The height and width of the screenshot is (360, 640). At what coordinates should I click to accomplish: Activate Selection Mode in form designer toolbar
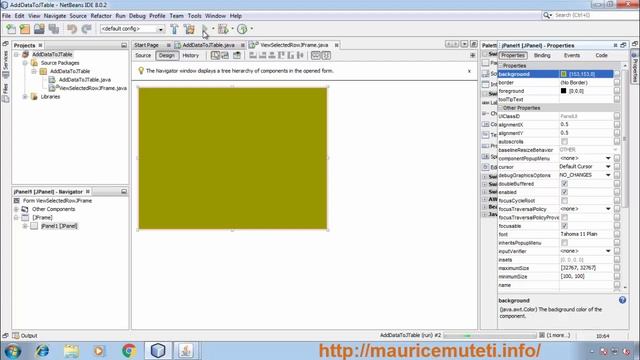click(215, 56)
